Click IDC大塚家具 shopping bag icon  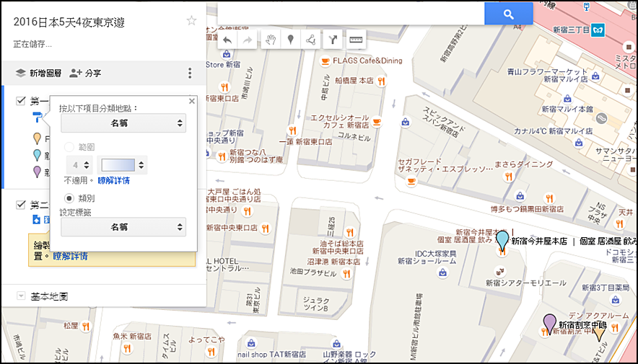(x=442, y=272)
